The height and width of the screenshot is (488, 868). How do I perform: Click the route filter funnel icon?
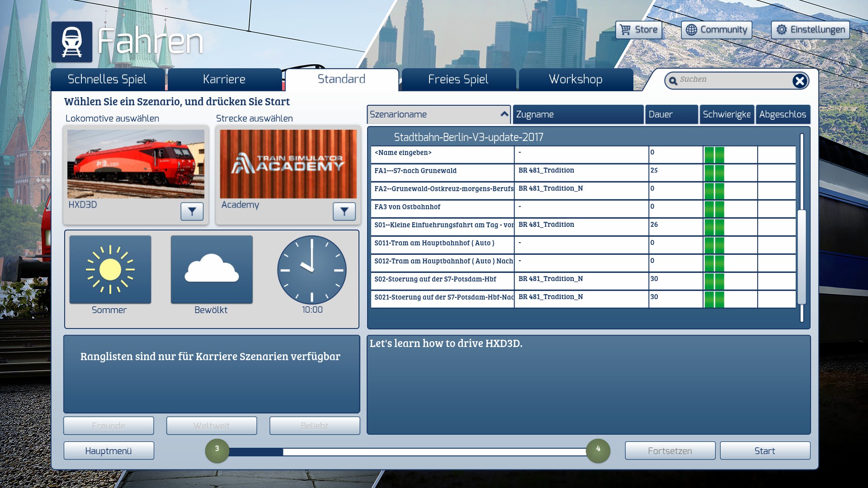click(344, 211)
